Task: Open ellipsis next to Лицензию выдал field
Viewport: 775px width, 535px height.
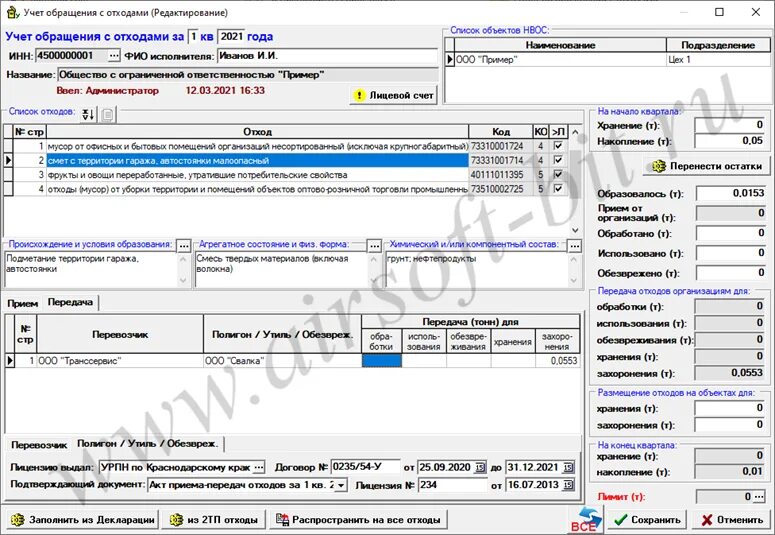Action: click(258, 467)
